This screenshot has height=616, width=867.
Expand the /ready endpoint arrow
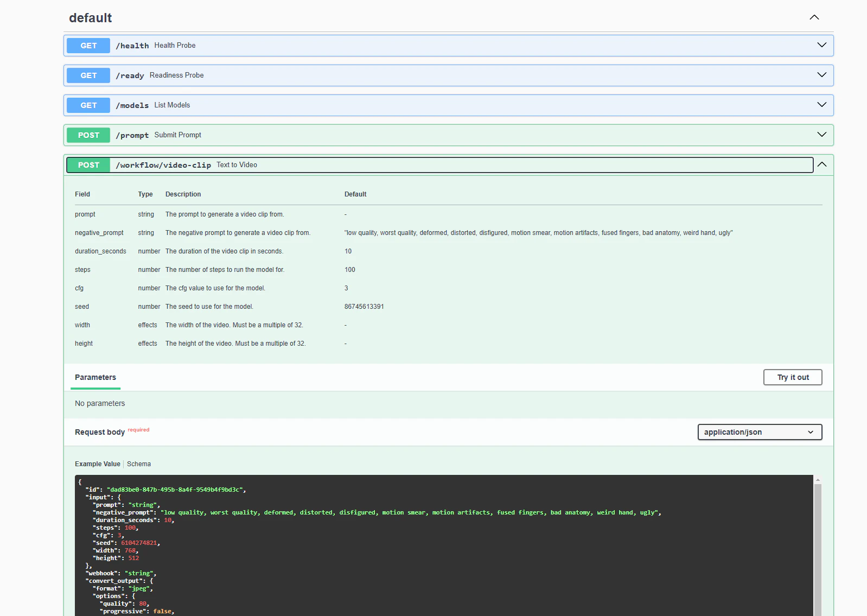(x=821, y=75)
